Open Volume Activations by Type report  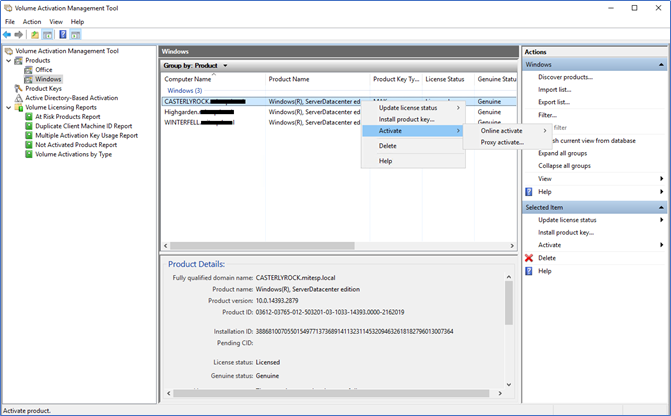click(x=73, y=155)
